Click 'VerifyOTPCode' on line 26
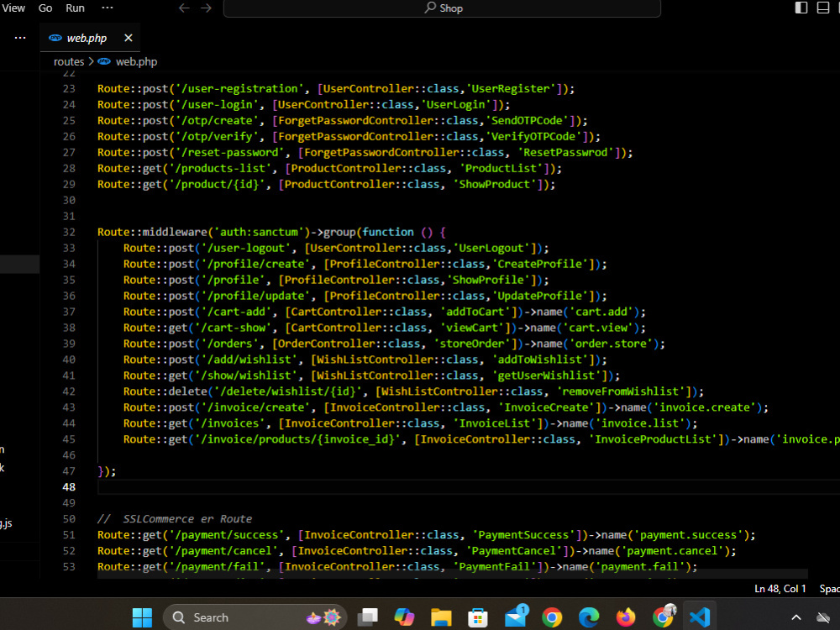Viewport: 840px width, 630px height. click(533, 137)
